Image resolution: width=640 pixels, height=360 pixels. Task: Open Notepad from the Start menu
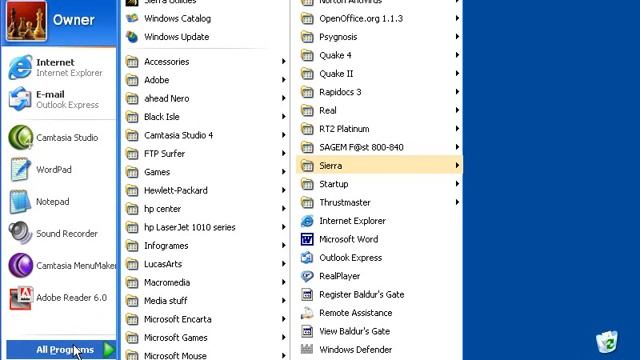[x=20, y=202]
